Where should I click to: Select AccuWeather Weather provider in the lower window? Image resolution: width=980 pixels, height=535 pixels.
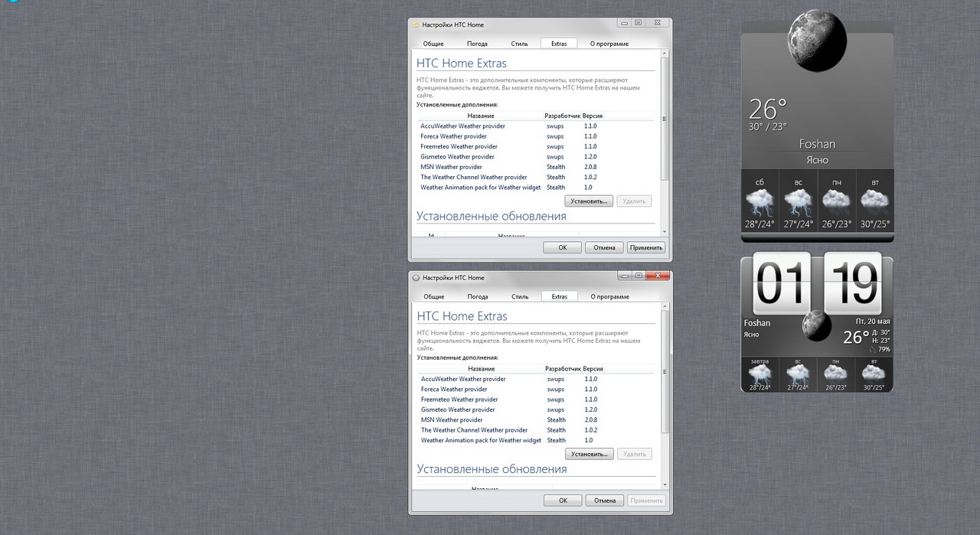pyautogui.click(x=537, y=379)
